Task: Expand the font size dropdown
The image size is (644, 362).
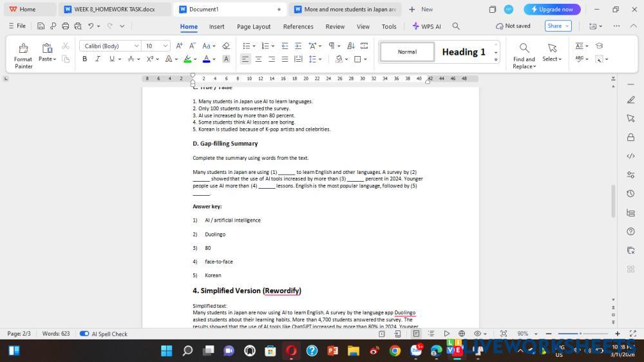Action: pyautogui.click(x=166, y=46)
